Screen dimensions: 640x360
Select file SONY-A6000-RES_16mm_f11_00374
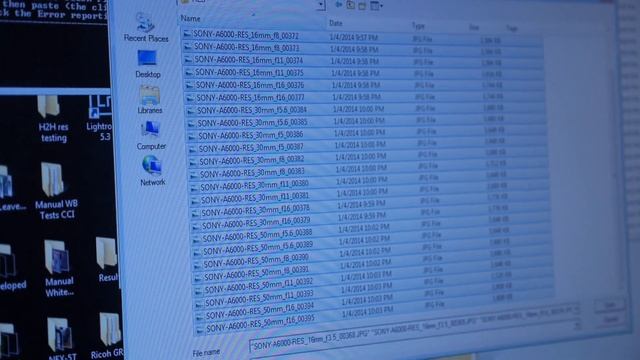pos(249,60)
